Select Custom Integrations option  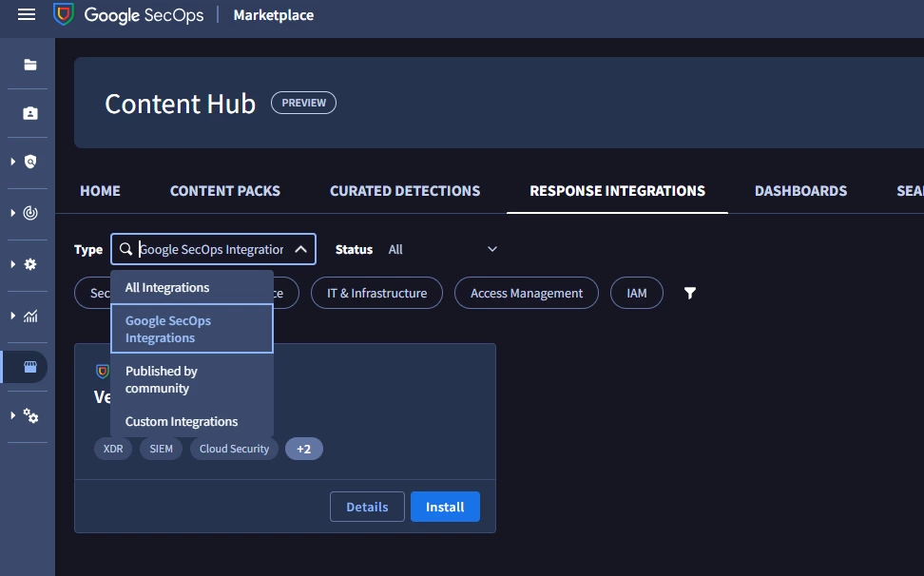[192, 422]
